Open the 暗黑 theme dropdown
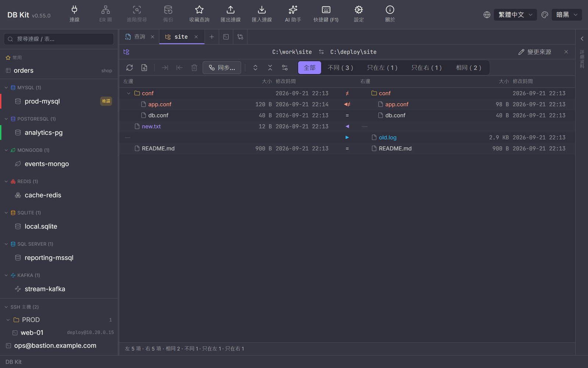The height and width of the screenshot is (368, 588). point(567,15)
